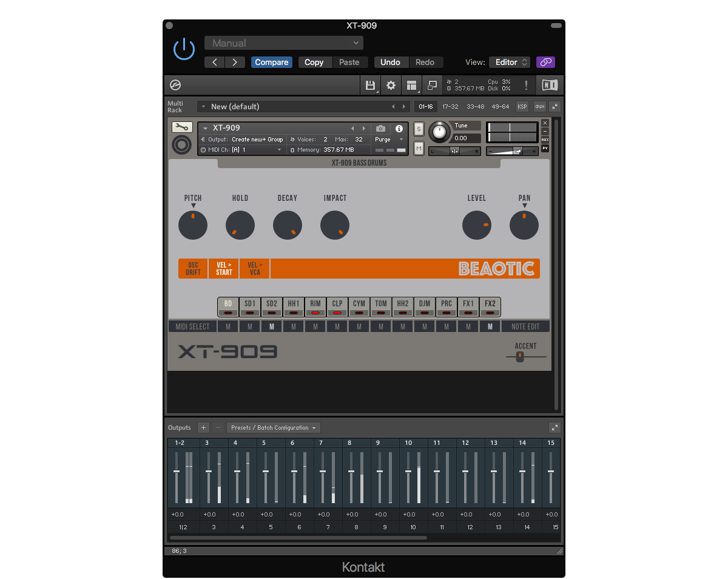This screenshot has width=728, height=579.
Task: Toggle the M button under SD2
Action: [271, 327]
